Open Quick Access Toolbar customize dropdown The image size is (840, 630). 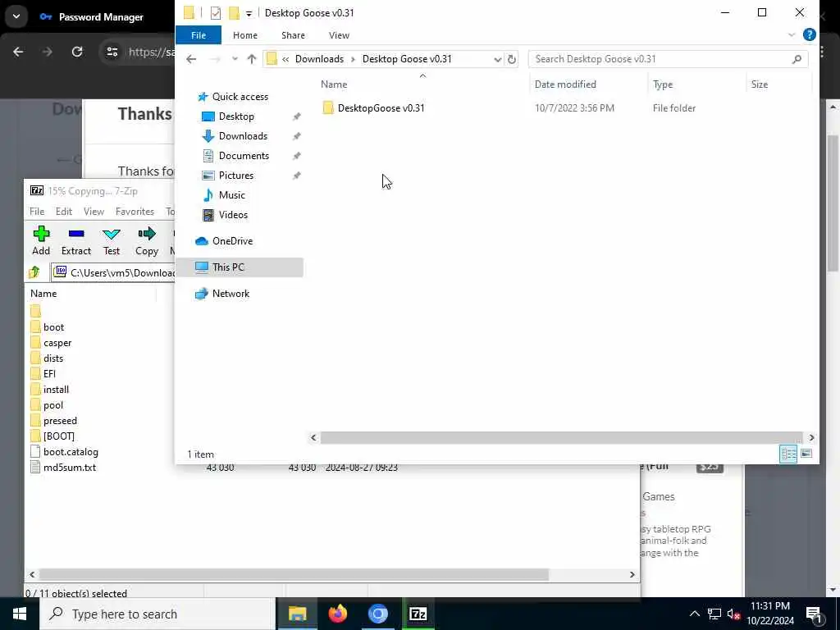[x=249, y=13]
